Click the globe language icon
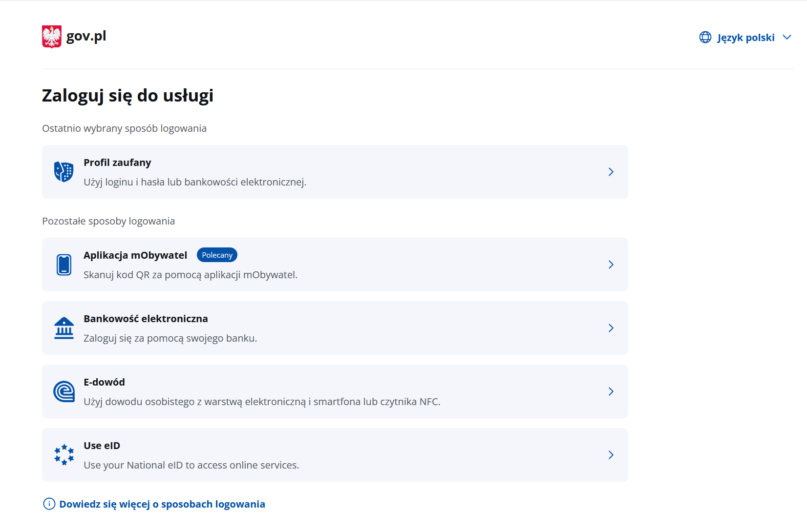 pos(705,38)
